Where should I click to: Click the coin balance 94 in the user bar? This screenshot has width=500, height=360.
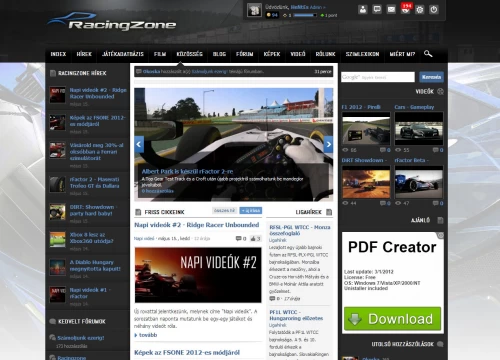[272, 15]
